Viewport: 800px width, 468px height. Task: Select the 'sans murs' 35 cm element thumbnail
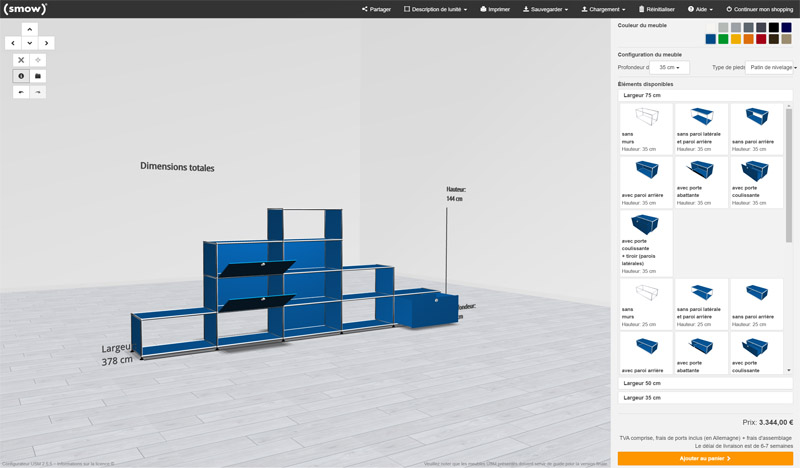pos(645,127)
